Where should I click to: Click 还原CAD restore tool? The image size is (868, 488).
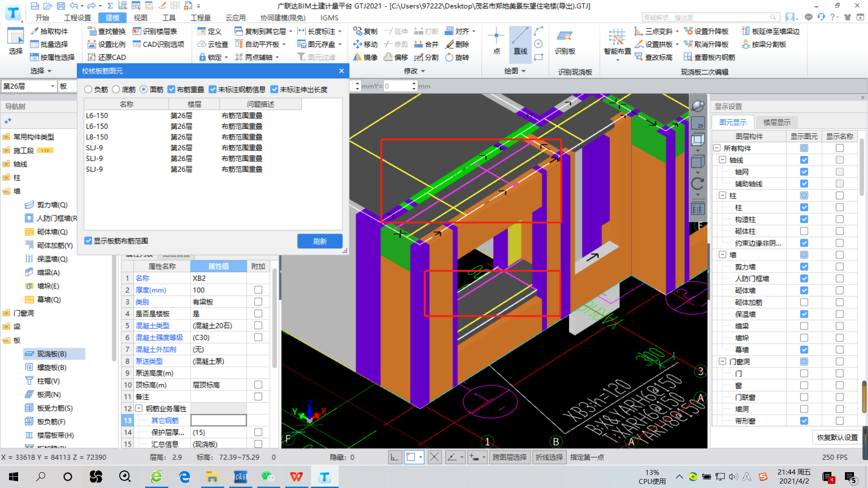pyautogui.click(x=106, y=57)
